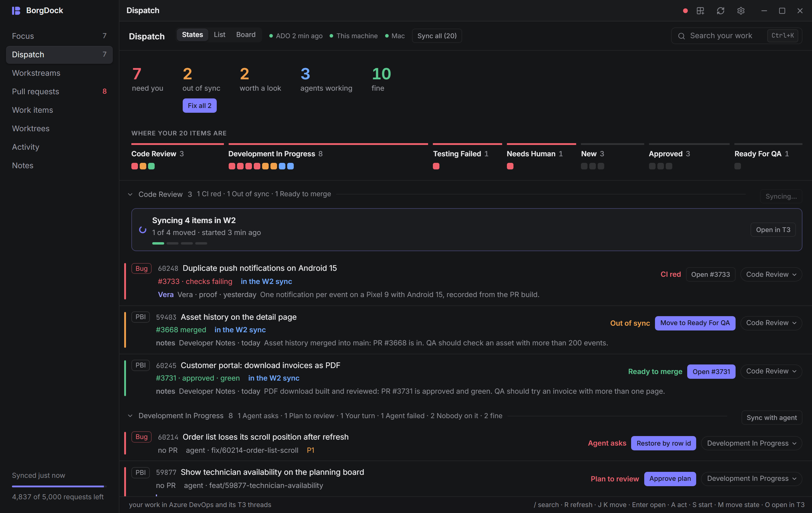This screenshot has height=513, width=812.
Task: Click the search magnifier icon
Action: [682, 36]
